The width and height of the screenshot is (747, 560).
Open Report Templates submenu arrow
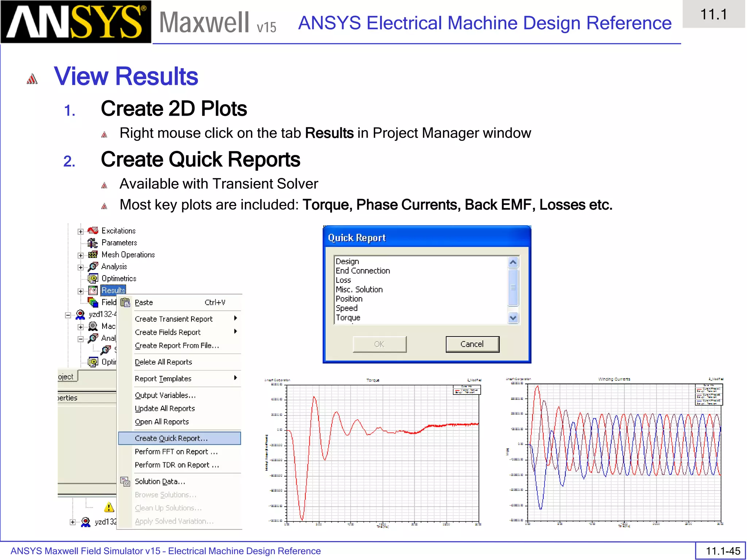pyautogui.click(x=236, y=378)
